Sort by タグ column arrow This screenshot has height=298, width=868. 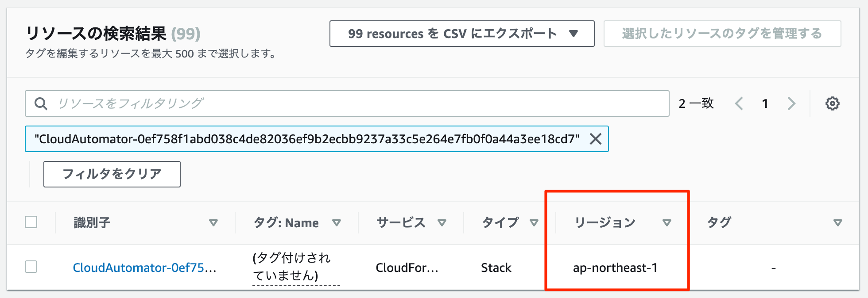tap(837, 223)
